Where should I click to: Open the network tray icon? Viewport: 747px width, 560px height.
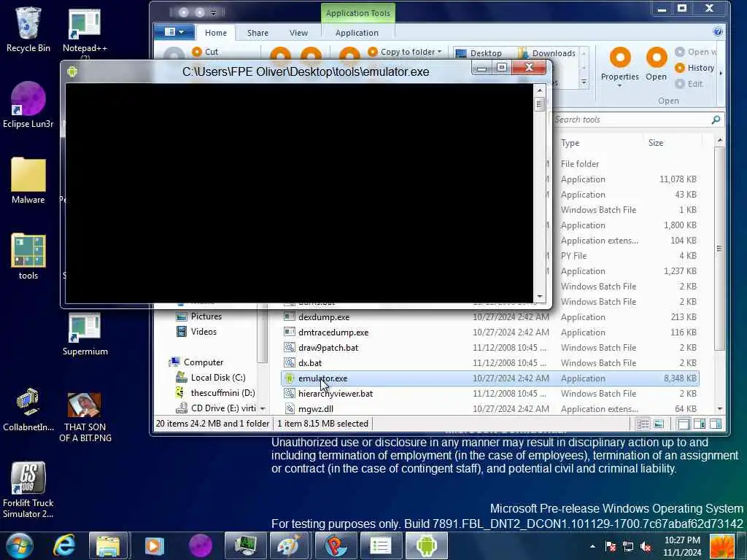click(628, 546)
